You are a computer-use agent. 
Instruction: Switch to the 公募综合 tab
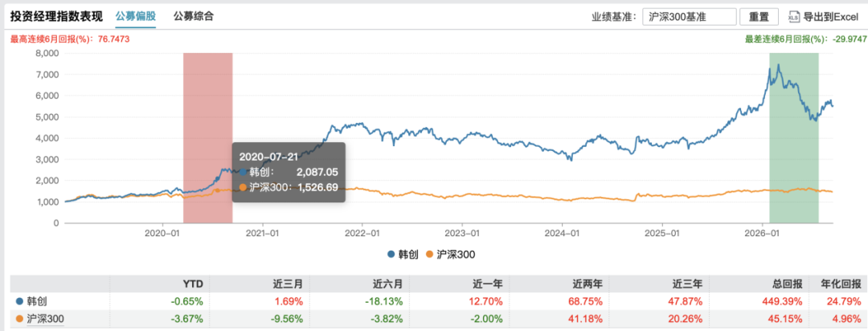tap(193, 16)
